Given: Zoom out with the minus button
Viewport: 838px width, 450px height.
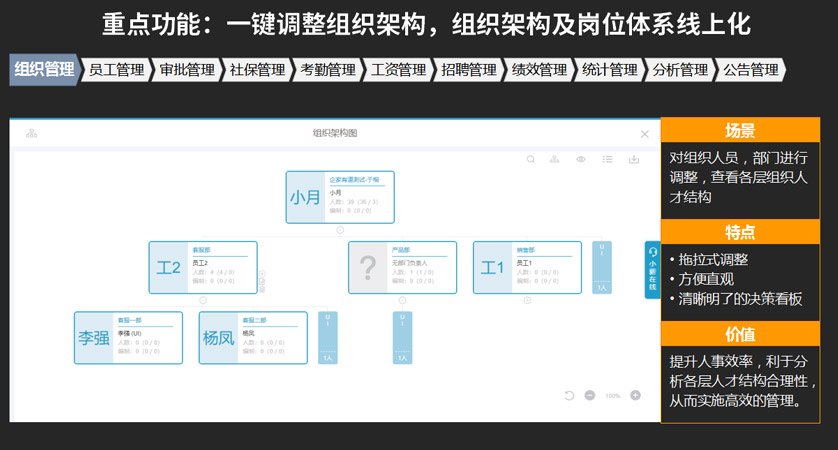Looking at the screenshot, I should [x=589, y=396].
